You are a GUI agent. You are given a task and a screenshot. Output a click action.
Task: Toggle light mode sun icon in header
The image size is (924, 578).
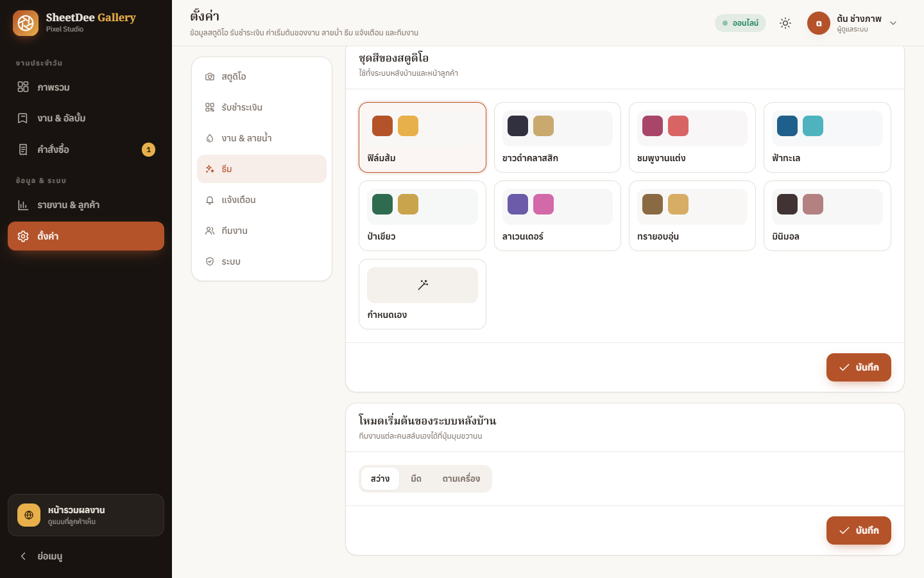coord(785,23)
